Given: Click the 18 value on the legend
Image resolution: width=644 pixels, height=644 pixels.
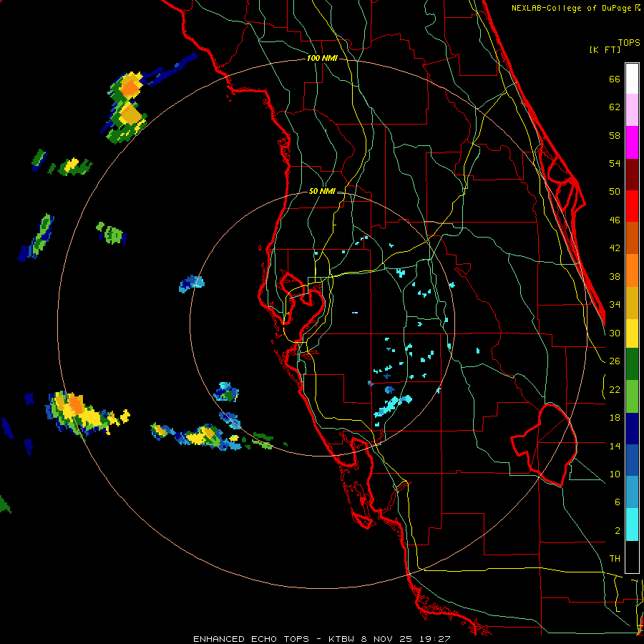Looking at the screenshot, I should coord(615,418).
